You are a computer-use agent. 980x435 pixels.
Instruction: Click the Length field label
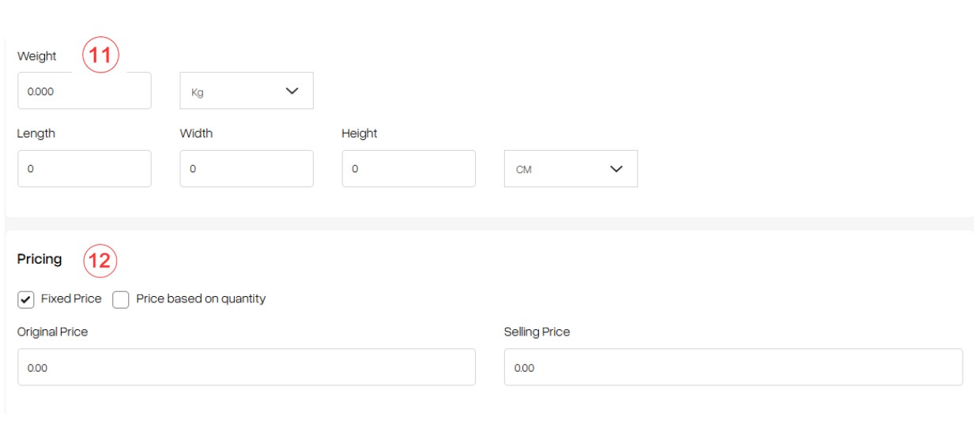point(36,133)
